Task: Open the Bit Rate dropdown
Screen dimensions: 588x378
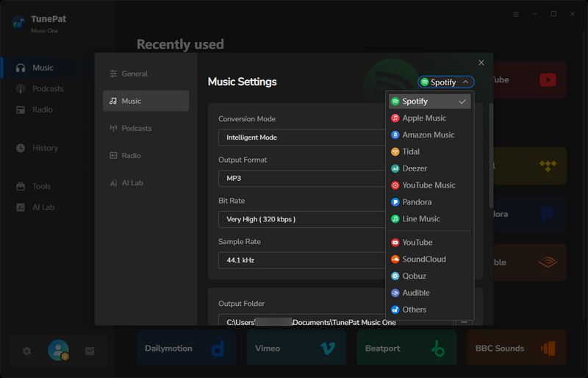Action: click(302, 219)
